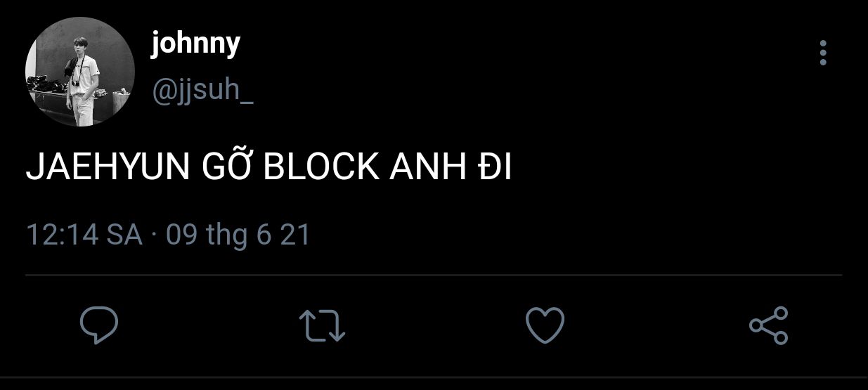Screen dimensions: 868x390
Task: Tap the date 09 thg 6 21
Action: point(238,234)
